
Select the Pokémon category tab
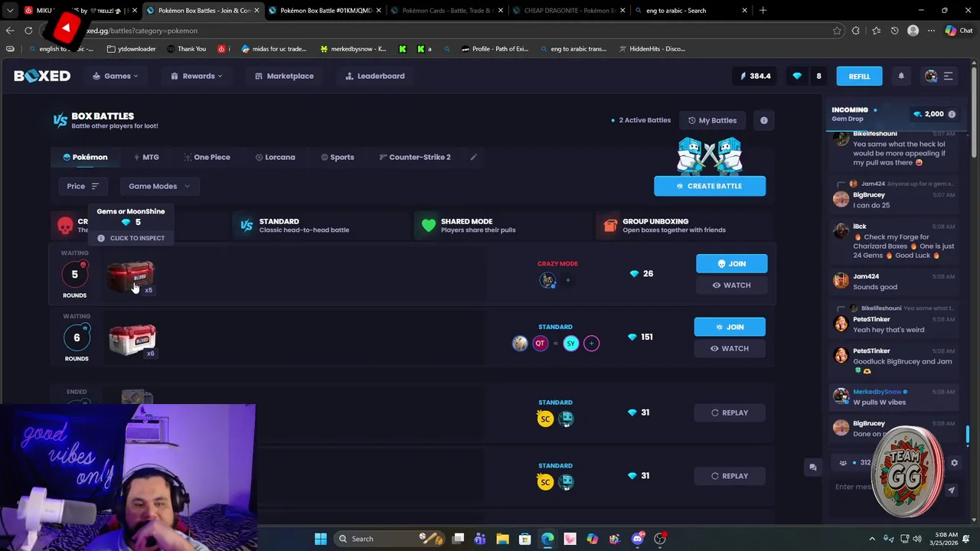[85, 157]
